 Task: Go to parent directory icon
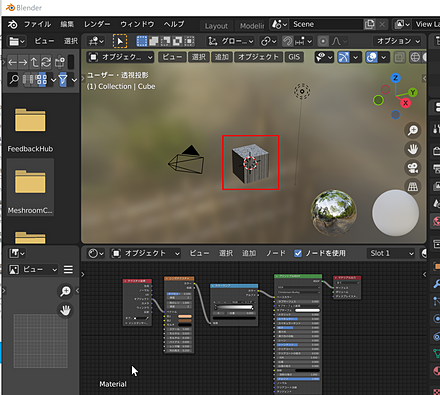tap(34, 62)
